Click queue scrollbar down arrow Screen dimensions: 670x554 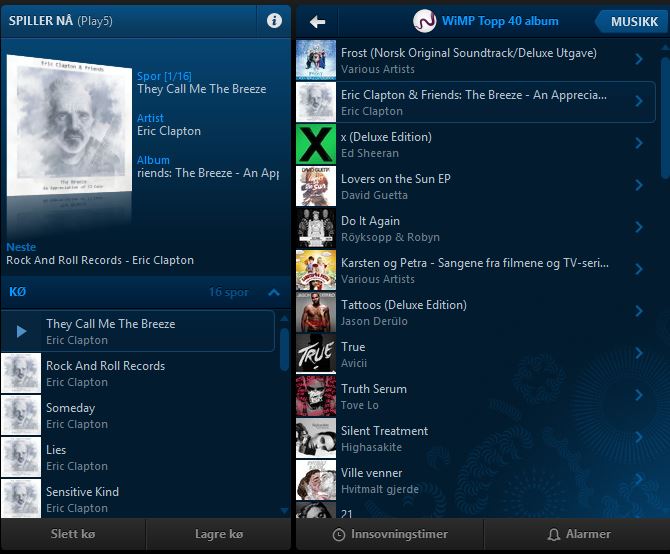click(x=284, y=510)
